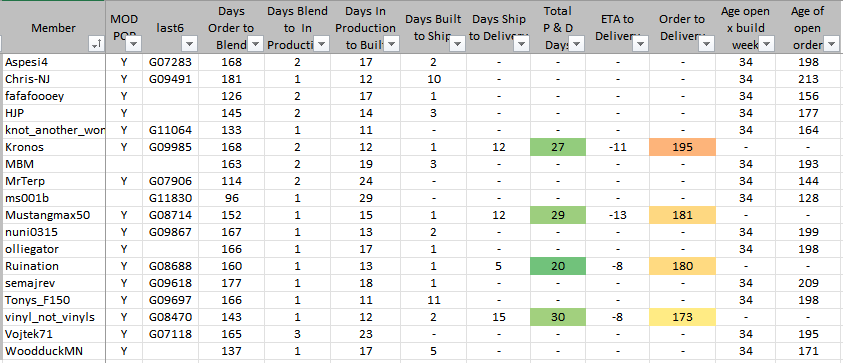Select the Member column header cell
The width and height of the screenshot is (843, 363).
click(x=53, y=27)
